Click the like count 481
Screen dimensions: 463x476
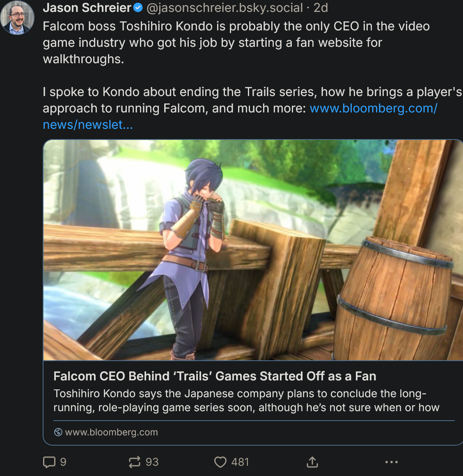[x=240, y=462]
